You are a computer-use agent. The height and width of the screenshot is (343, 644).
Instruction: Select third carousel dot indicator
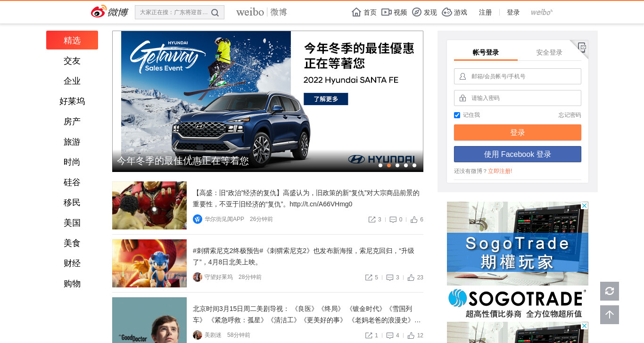point(397,165)
